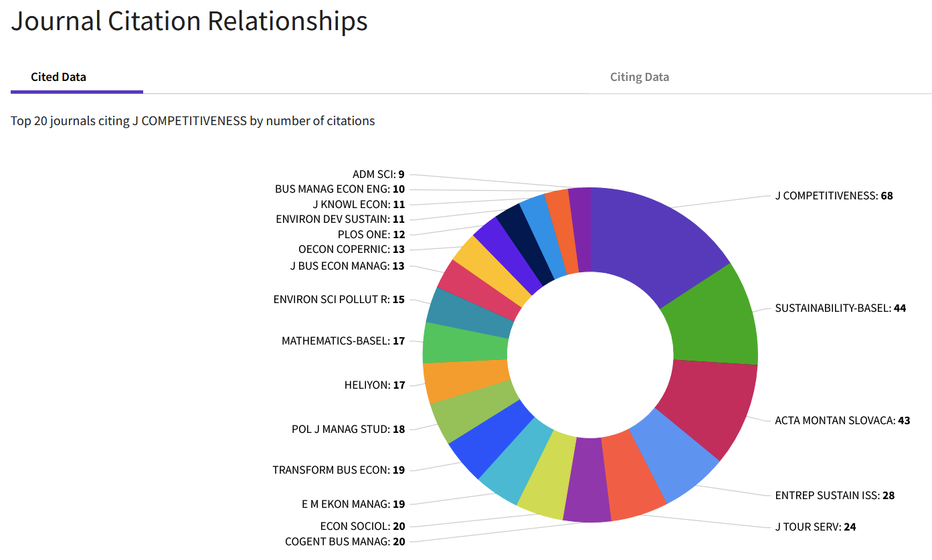This screenshot has height=560, width=932.
Task: Select the green MATHEMATICS-BASEL chart segment
Action: pos(465,343)
